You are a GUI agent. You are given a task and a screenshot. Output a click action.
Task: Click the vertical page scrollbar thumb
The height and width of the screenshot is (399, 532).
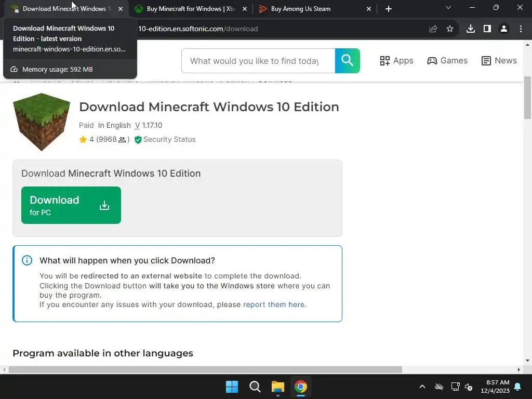tap(527, 98)
